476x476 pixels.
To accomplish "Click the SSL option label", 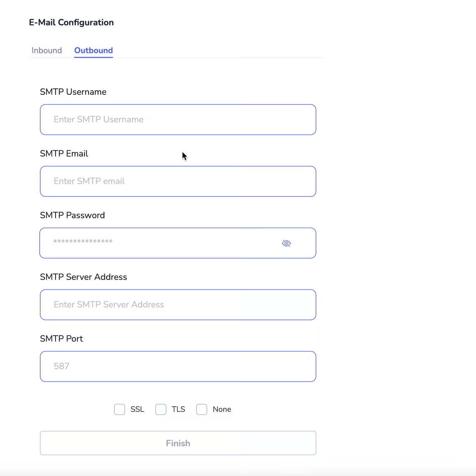I will pos(137,409).
